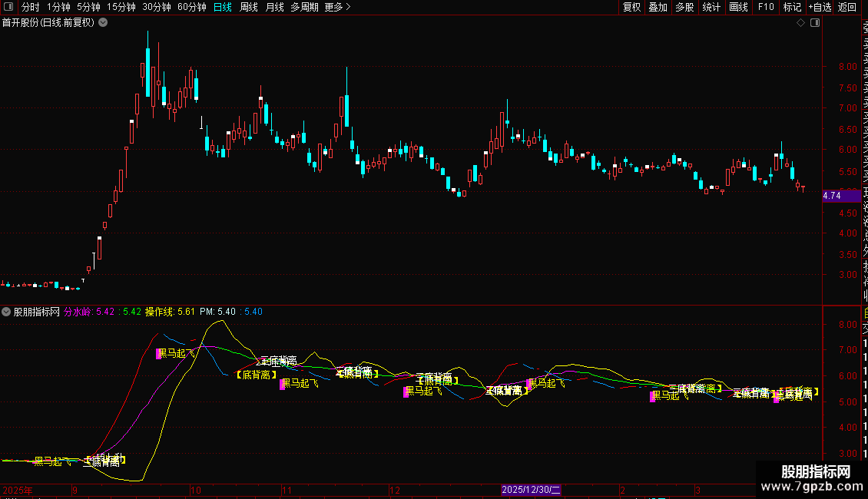868x499 pixels.
Task: Click the 叠加 overlay button
Action: [658, 7]
